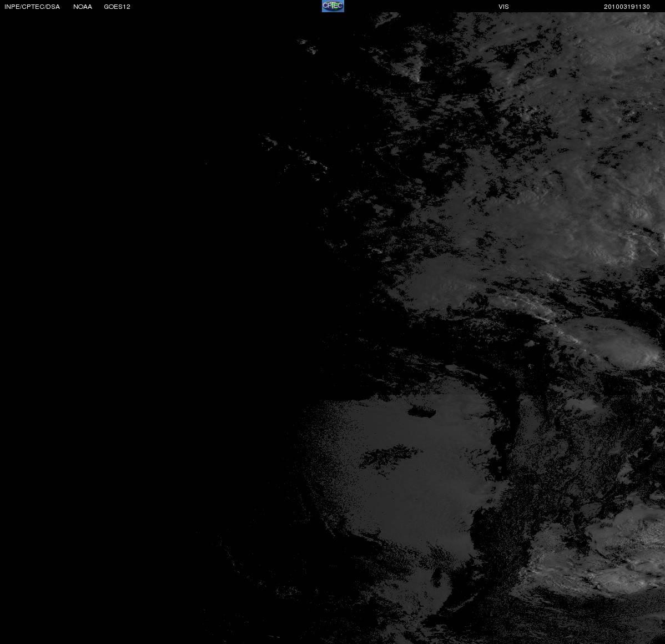Click the NOAA label in header

[x=83, y=7]
